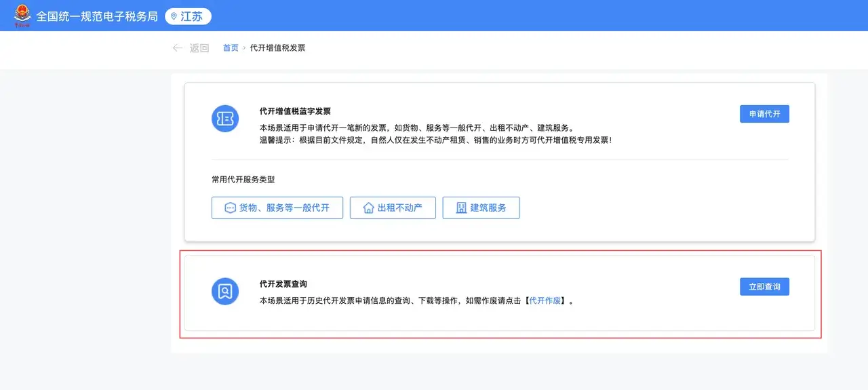
Task: Go back using the 返回 arrow
Action: 178,48
